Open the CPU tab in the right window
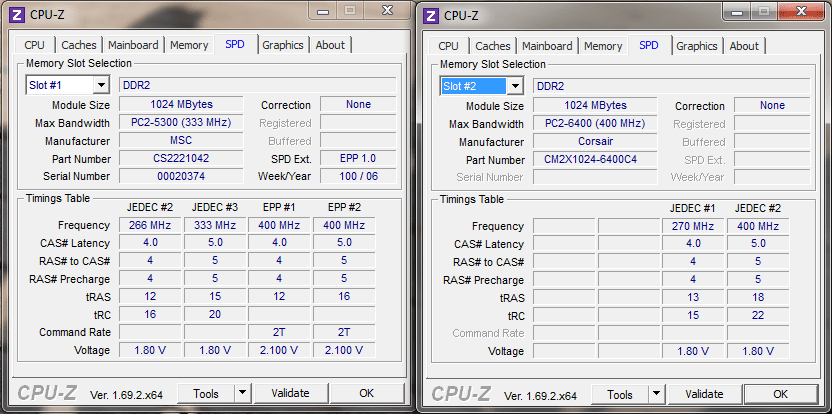 pos(448,46)
